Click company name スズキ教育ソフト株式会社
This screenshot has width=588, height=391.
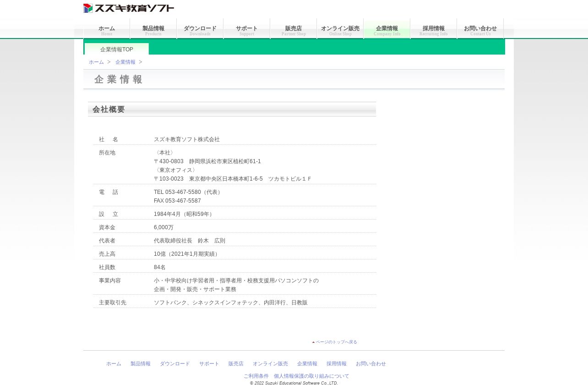(x=187, y=139)
